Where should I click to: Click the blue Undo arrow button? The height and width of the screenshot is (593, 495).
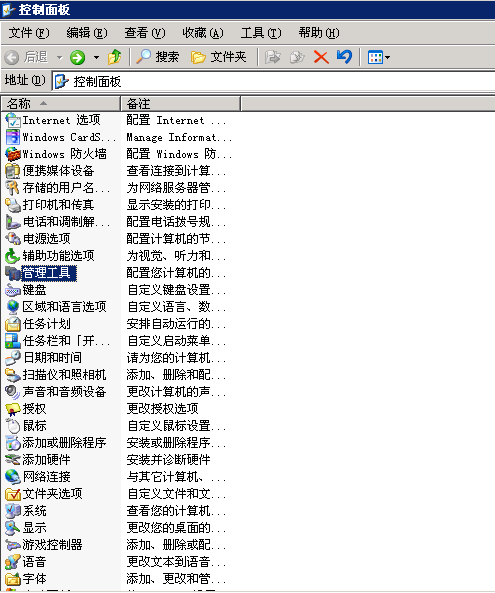[x=344, y=57]
